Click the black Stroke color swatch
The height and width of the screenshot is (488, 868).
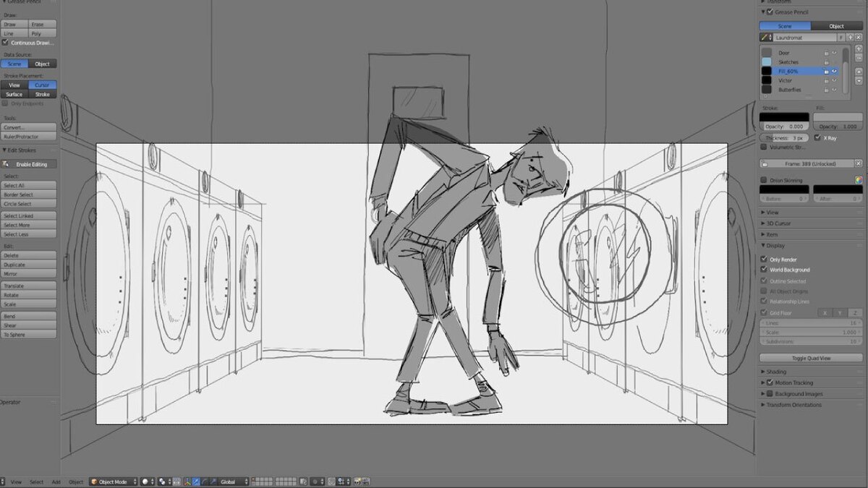[x=784, y=117]
